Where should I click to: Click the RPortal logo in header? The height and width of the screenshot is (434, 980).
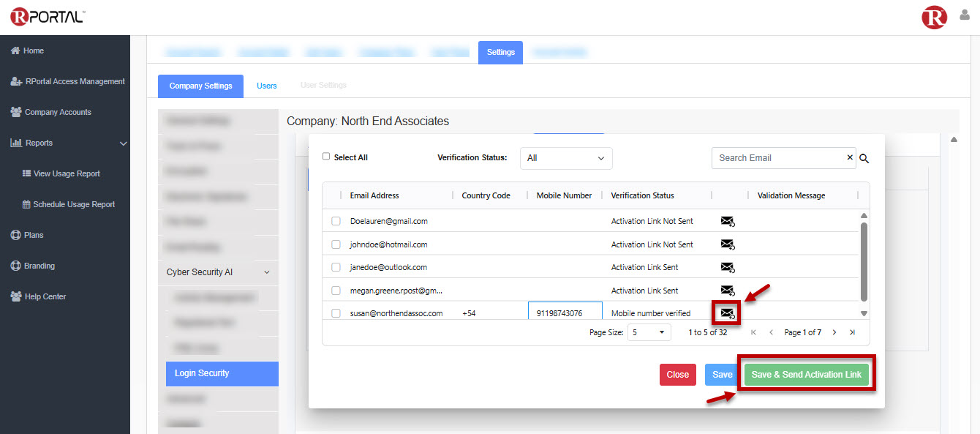pos(48,17)
